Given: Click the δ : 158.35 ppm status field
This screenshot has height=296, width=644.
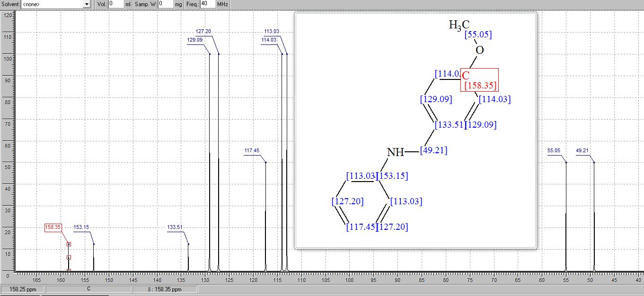Looking at the screenshot, I should (165, 289).
